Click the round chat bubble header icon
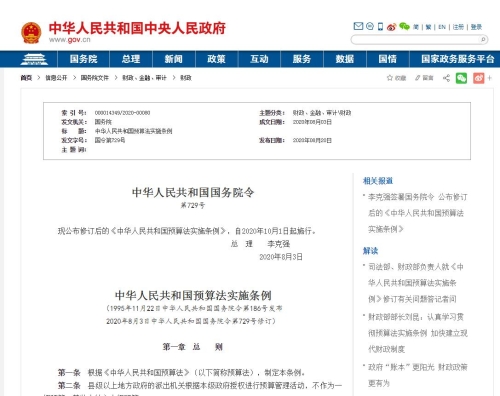Image resolution: width=500 pixels, height=396 pixels. click(x=370, y=26)
